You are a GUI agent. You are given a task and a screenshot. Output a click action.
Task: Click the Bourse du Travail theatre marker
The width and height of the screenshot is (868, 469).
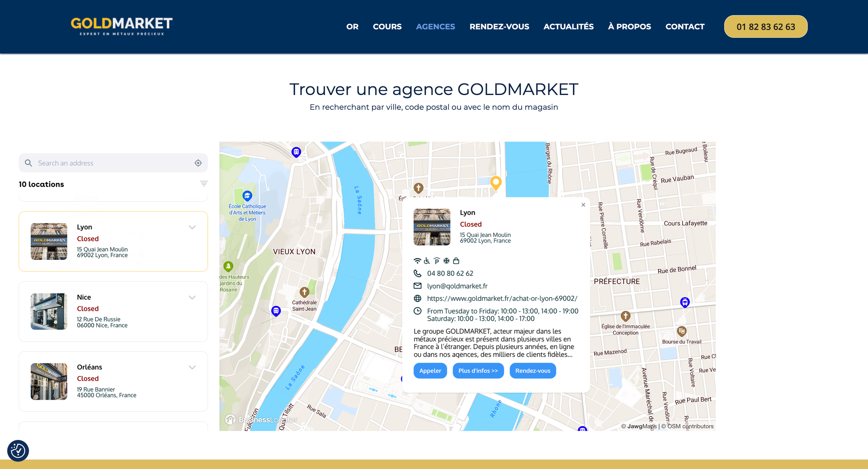(682, 331)
